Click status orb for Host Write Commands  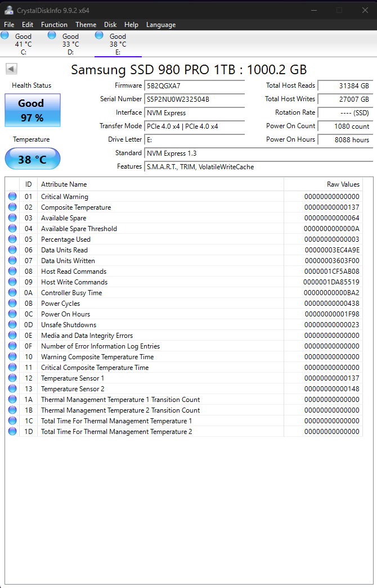(x=12, y=282)
